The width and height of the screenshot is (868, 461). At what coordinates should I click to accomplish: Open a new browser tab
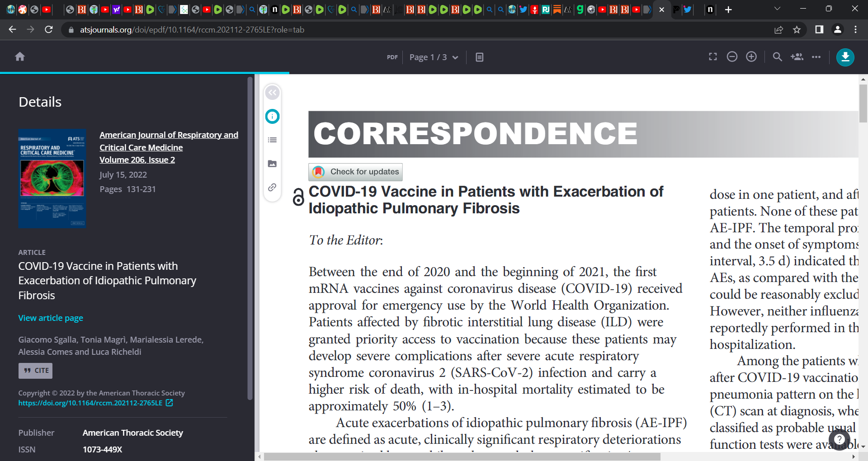click(x=728, y=9)
